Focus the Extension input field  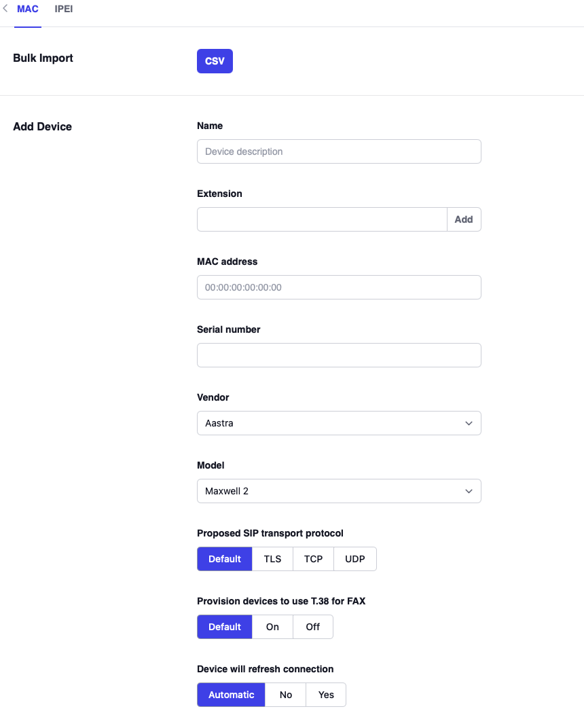[322, 219]
